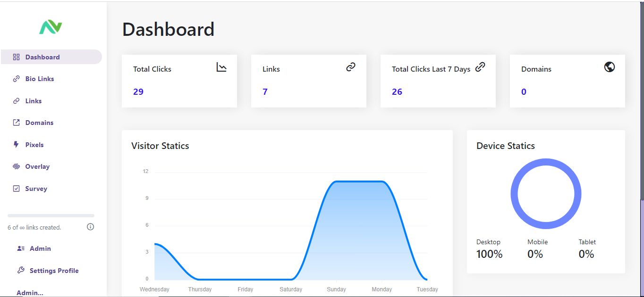Screen dimensions: 644x297
Task: Click the info icon beside links created
Action: tap(91, 227)
